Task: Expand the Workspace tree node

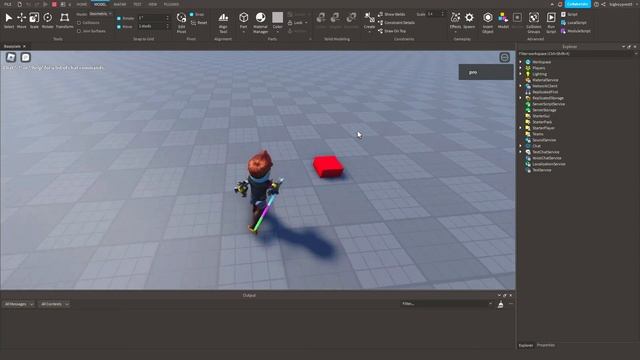Action: tap(520, 62)
